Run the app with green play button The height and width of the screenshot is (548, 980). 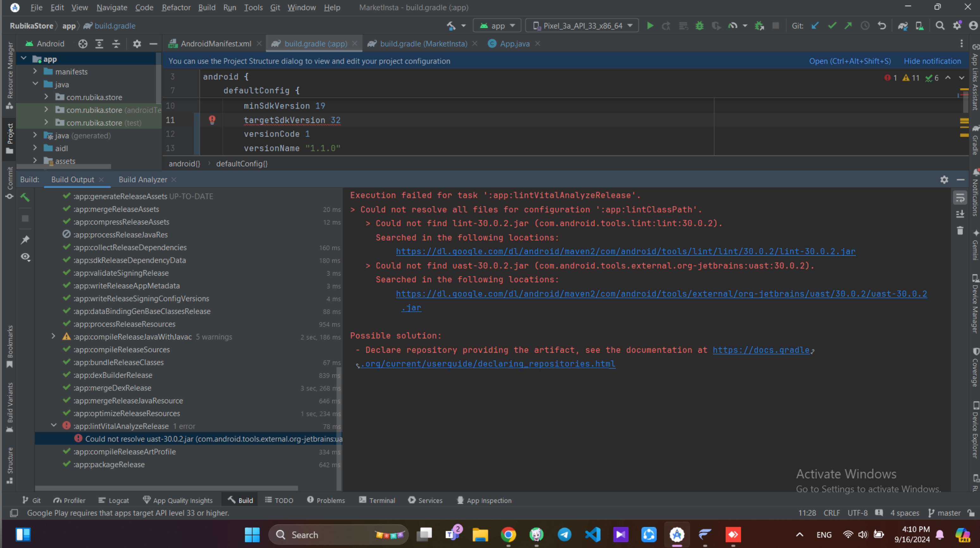[x=650, y=26]
